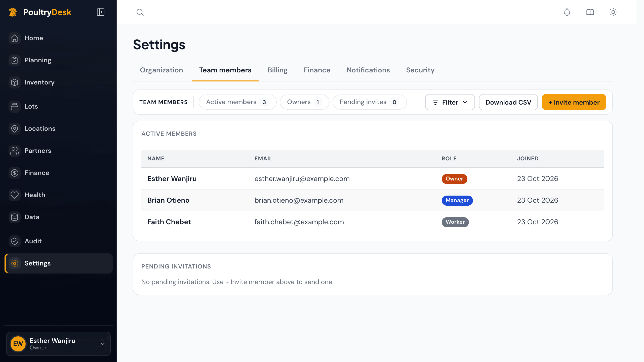
Task: Open Security settings tab
Action: click(420, 70)
